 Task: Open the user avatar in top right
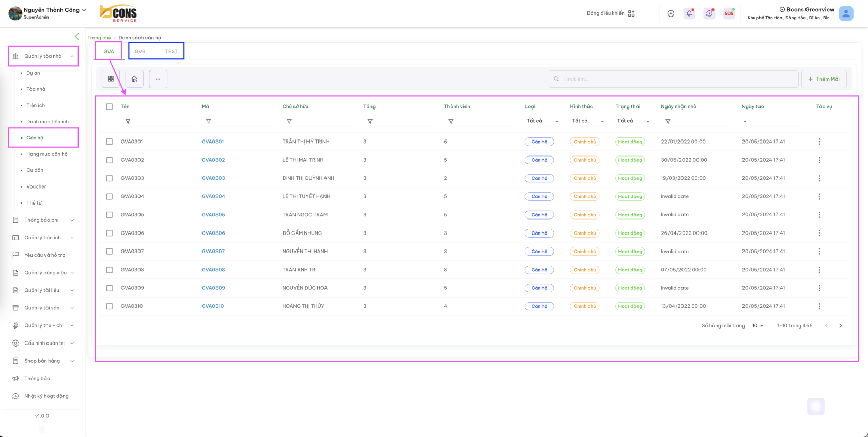pos(846,13)
